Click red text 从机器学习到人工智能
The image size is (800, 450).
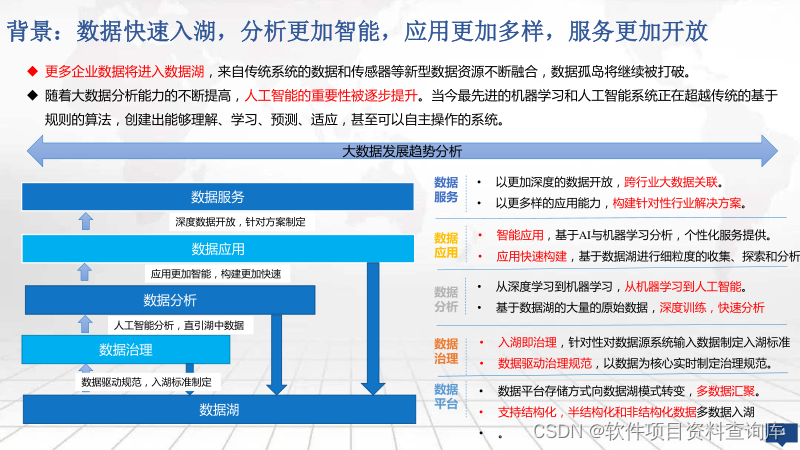683,287
